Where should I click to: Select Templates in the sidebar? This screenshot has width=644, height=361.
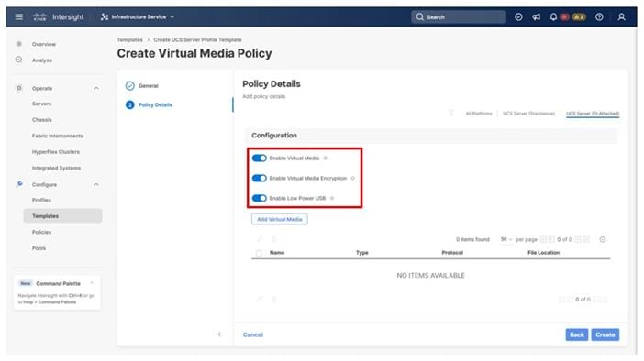(62, 216)
